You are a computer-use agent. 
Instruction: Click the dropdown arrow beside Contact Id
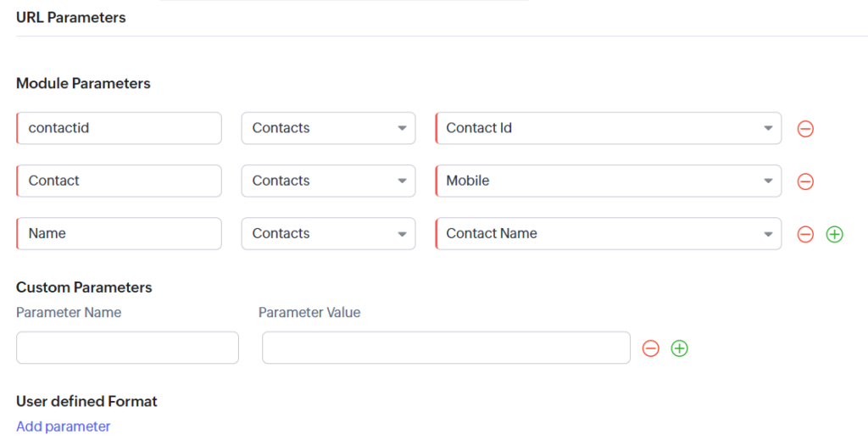(x=768, y=128)
